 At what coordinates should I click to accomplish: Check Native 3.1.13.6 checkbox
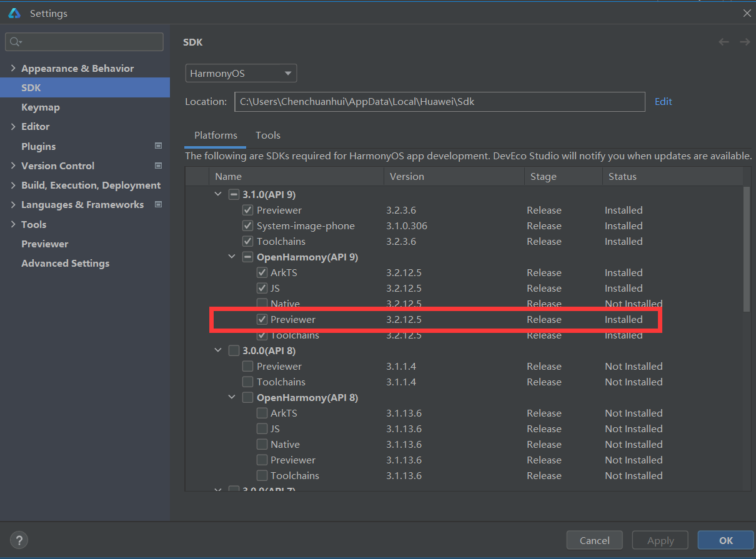tap(262, 444)
